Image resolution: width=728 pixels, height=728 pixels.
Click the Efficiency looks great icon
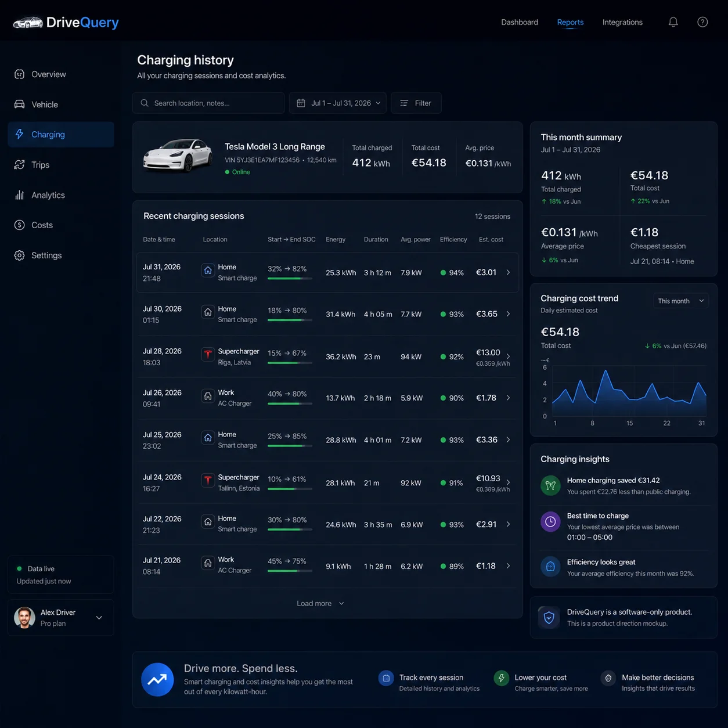(x=550, y=566)
